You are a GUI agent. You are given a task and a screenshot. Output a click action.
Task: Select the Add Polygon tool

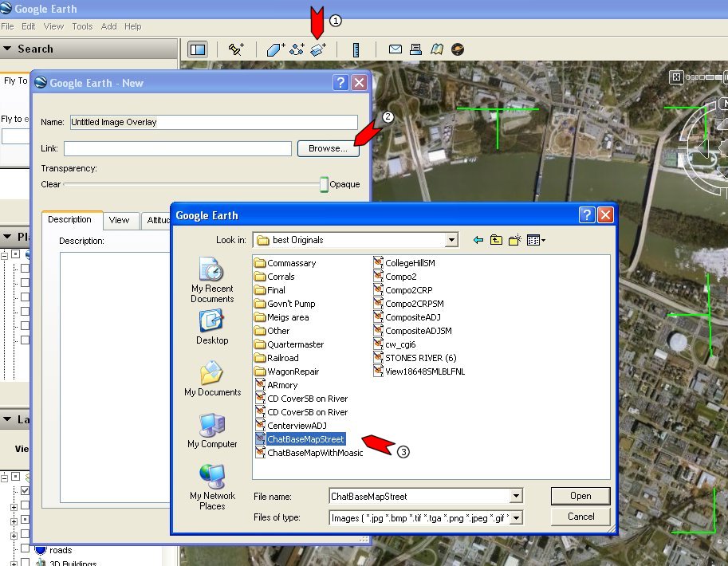tap(276, 49)
